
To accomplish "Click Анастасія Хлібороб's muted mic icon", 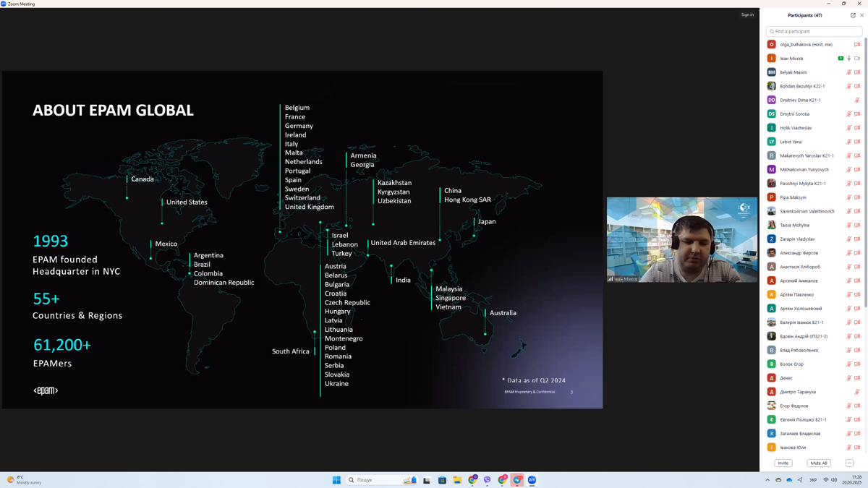I will (x=849, y=267).
